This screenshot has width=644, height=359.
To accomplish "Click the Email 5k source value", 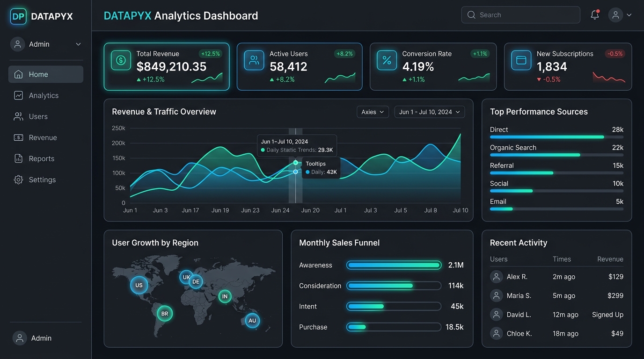I will (x=619, y=201).
